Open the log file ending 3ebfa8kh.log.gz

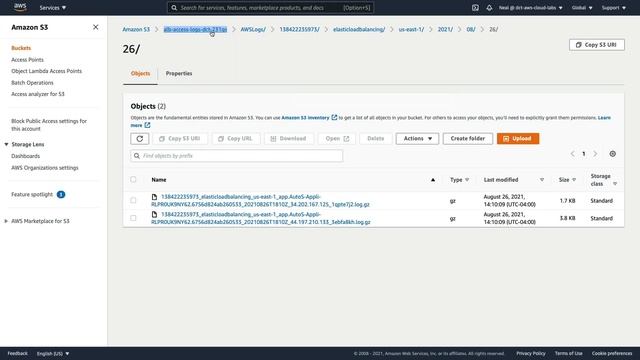pos(261,218)
